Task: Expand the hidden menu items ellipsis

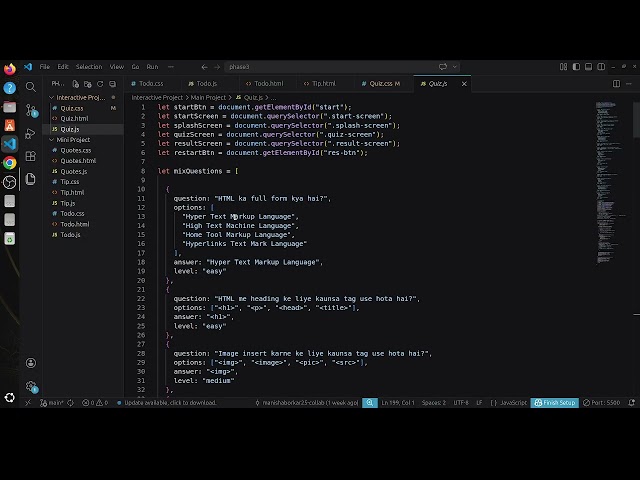Action: [x=171, y=67]
